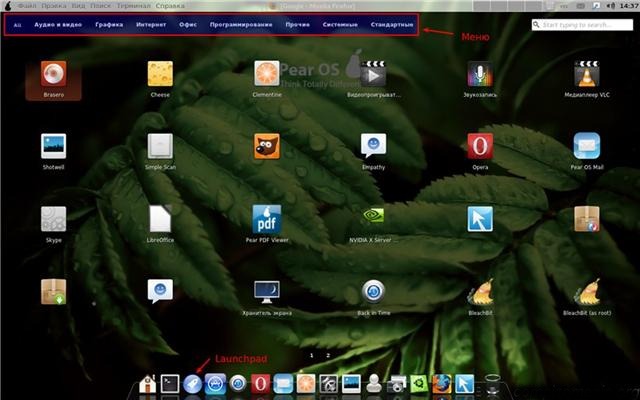This screenshot has height=400, width=640.
Task: Open Shotwell in the launcher grid
Action: click(x=53, y=146)
